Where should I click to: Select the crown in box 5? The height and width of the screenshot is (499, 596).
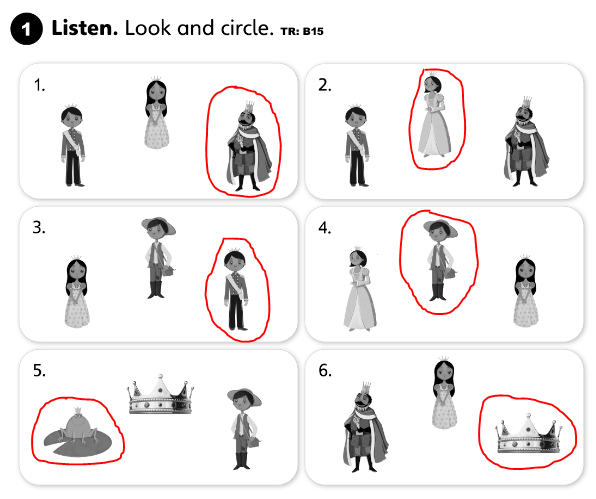pos(160,394)
